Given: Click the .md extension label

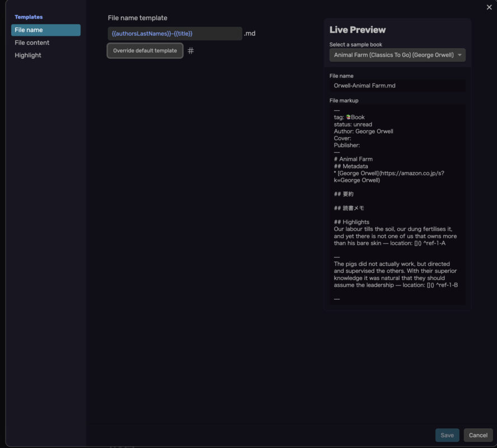Looking at the screenshot, I should [250, 34].
